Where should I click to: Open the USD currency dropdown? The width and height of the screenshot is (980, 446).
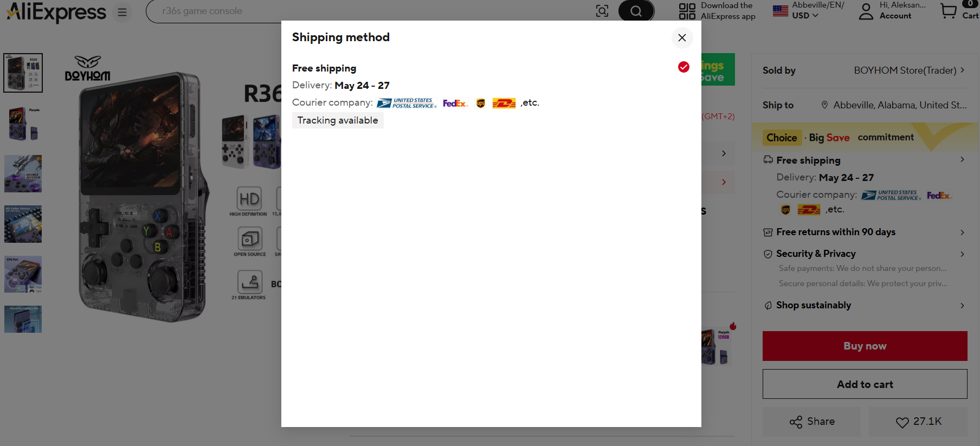click(x=805, y=16)
